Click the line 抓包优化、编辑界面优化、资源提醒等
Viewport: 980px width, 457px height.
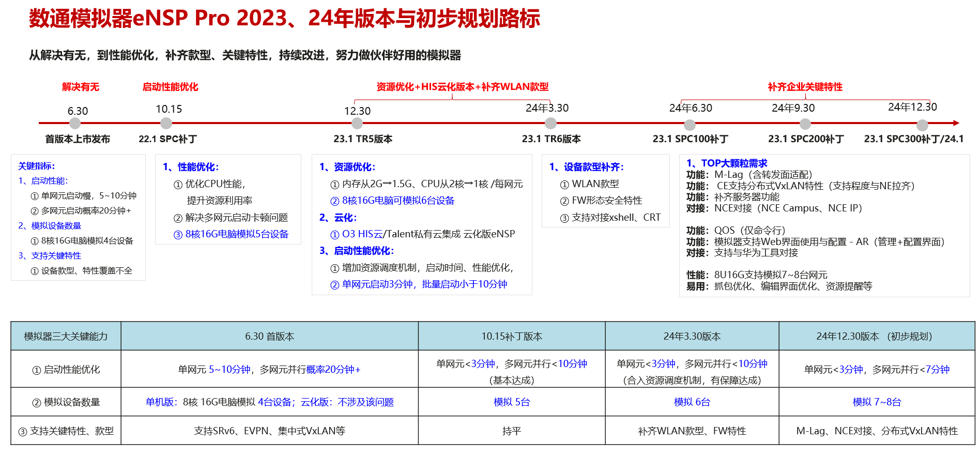click(x=779, y=286)
